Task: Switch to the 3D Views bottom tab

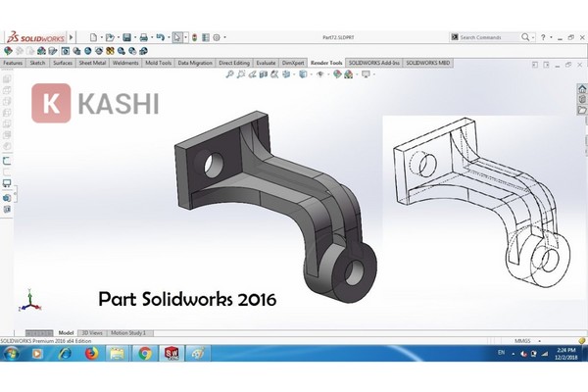Action: (x=92, y=333)
